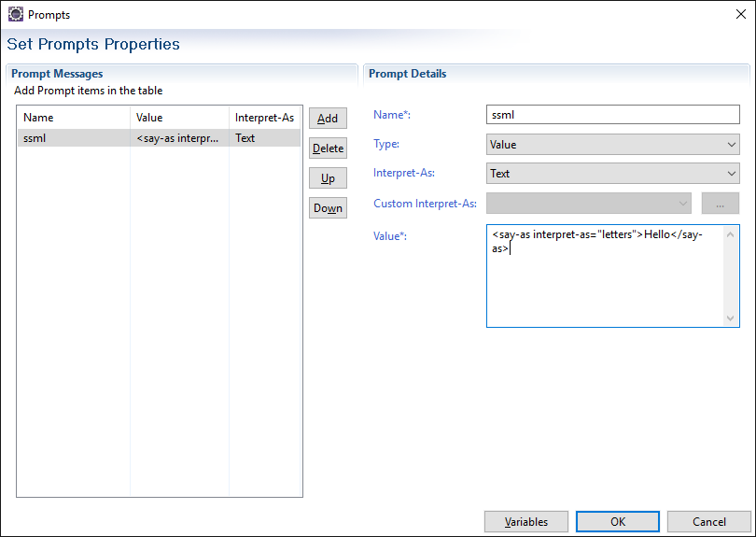Select the ssml row in table
The height and width of the screenshot is (537, 756).
point(159,138)
